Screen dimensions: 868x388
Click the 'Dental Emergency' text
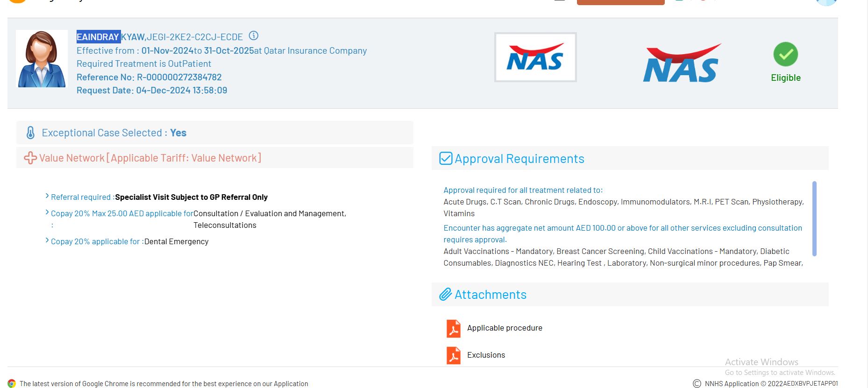tap(176, 241)
